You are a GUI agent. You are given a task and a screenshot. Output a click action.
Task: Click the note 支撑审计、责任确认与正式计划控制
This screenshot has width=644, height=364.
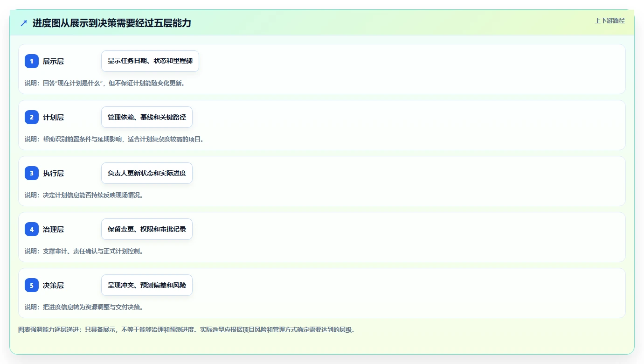point(84,251)
